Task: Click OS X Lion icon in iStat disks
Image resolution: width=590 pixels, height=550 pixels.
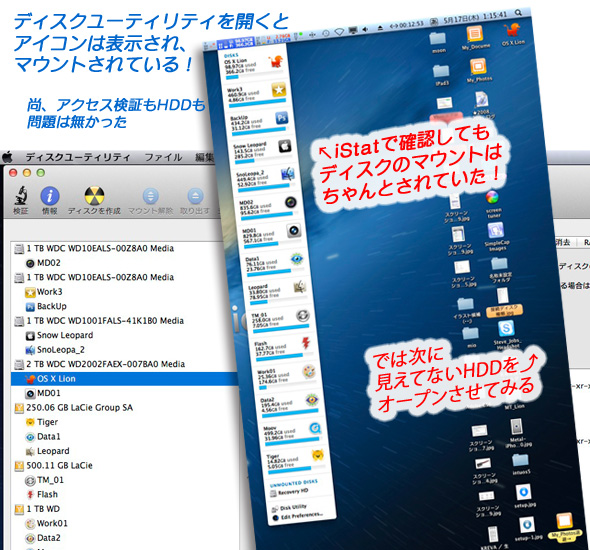Action: point(275,61)
